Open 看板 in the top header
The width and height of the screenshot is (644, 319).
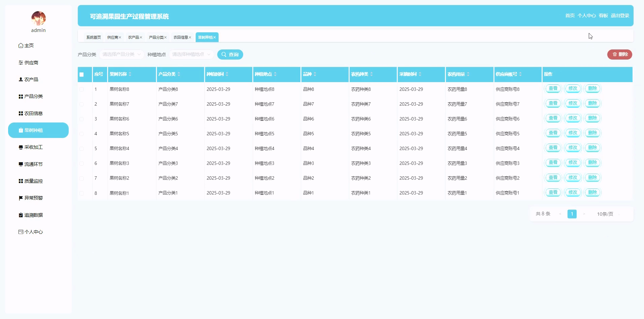coord(603,15)
